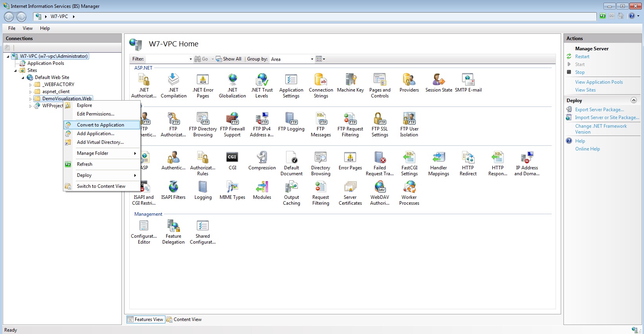
Task: Open Machine Key feature
Action: pos(350,83)
